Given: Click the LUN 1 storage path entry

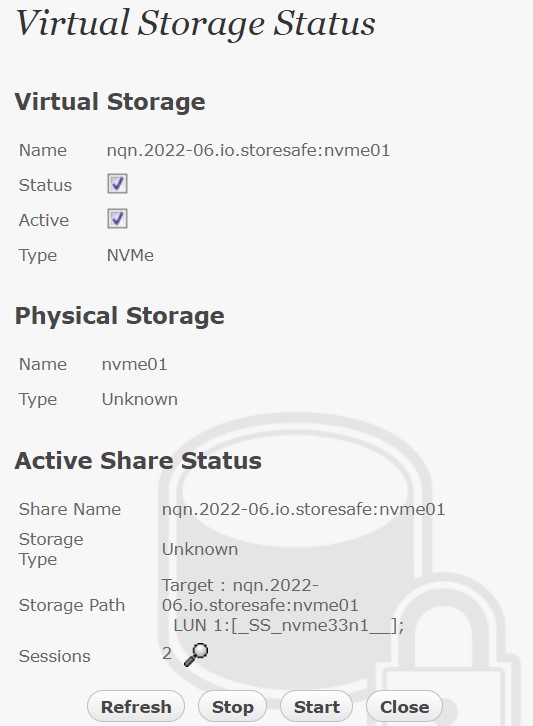Looking at the screenshot, I should click(x=288, y=626).
